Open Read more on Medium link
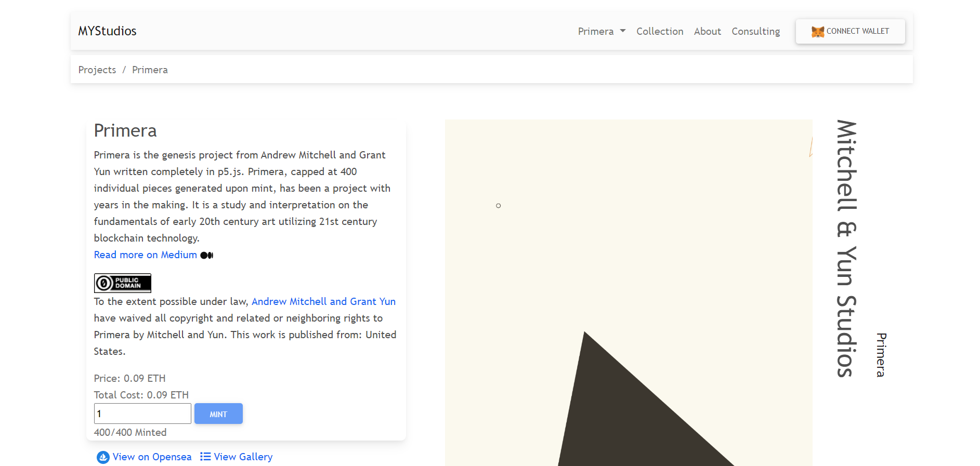This screenshot has width=980, height=466. click(x=146, y=255)
